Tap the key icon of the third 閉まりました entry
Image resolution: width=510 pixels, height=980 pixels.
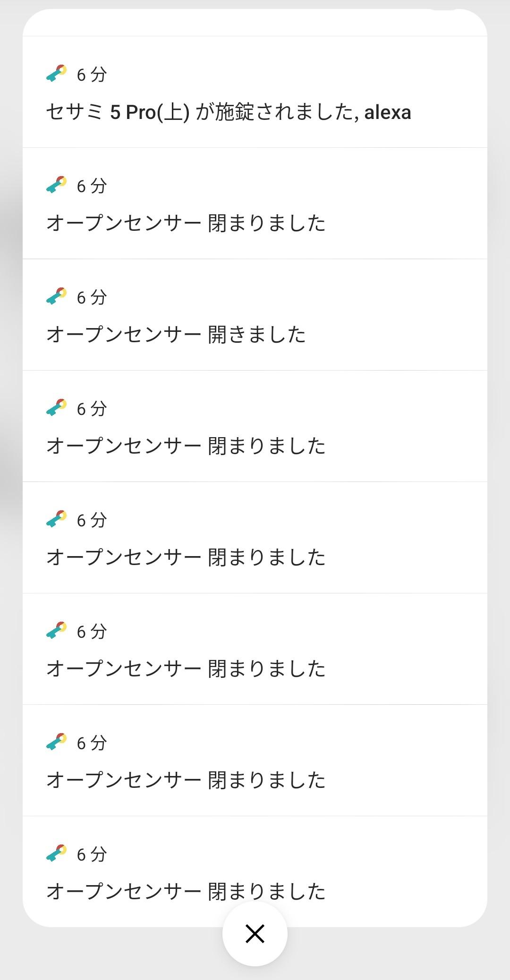click(x=57, y=520)
